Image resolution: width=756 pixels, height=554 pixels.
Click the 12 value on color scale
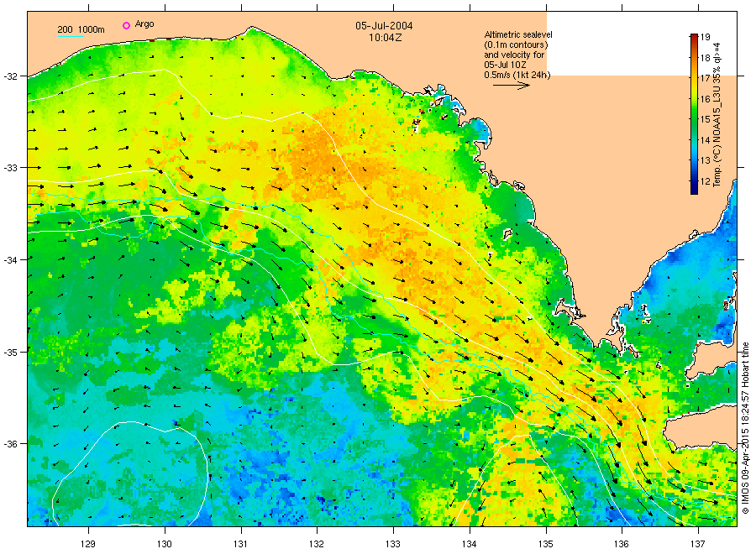click(706, 181)
